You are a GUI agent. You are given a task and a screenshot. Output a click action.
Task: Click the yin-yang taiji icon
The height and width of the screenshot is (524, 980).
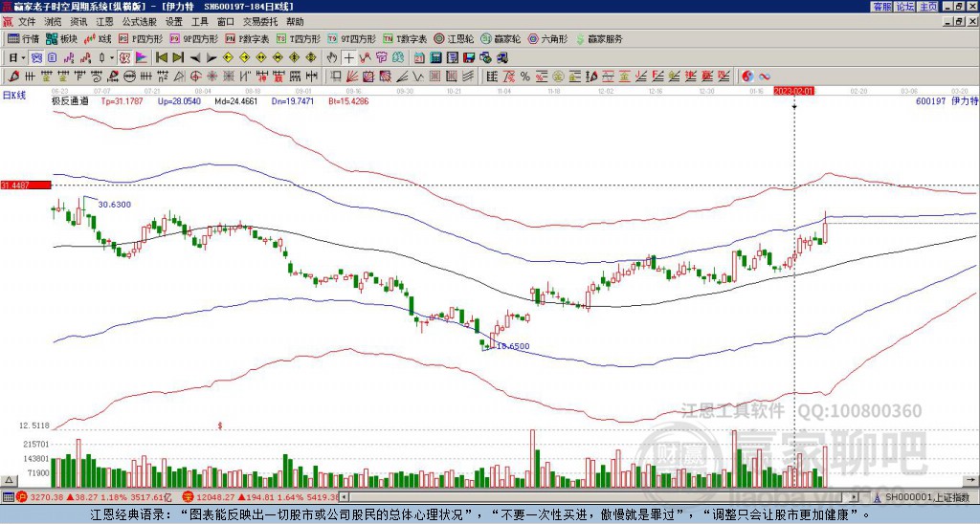pos(747,76)
